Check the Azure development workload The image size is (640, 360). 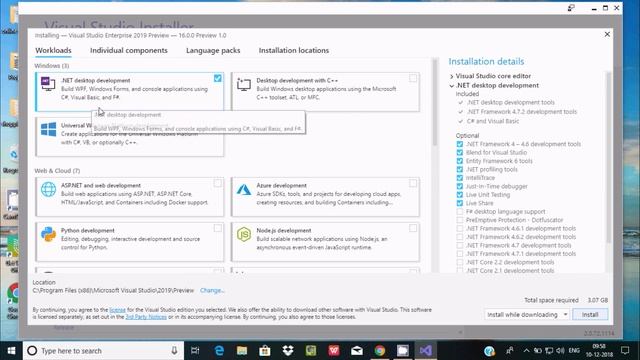click(x=413, y=183)
